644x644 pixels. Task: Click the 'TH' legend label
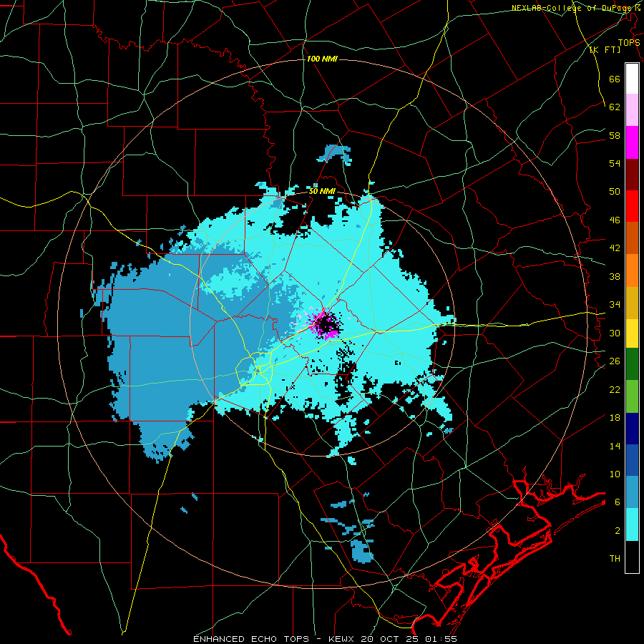[x=615, y=559]
